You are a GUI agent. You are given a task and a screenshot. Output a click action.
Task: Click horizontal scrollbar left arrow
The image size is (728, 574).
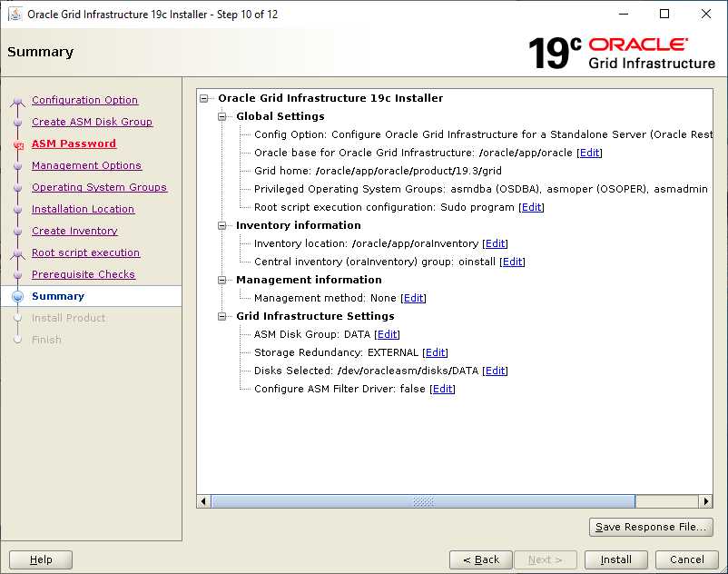pyautogui.click(x=203, y=501)
